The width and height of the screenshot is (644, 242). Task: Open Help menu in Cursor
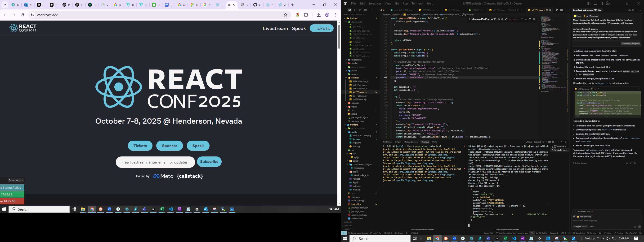[430, 3]
